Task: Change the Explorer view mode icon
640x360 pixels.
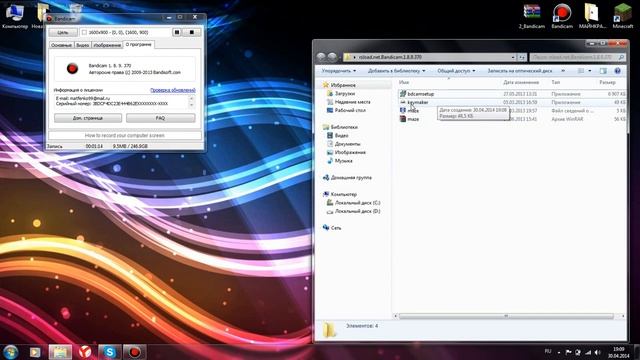Action: click(x=581, y=71)
